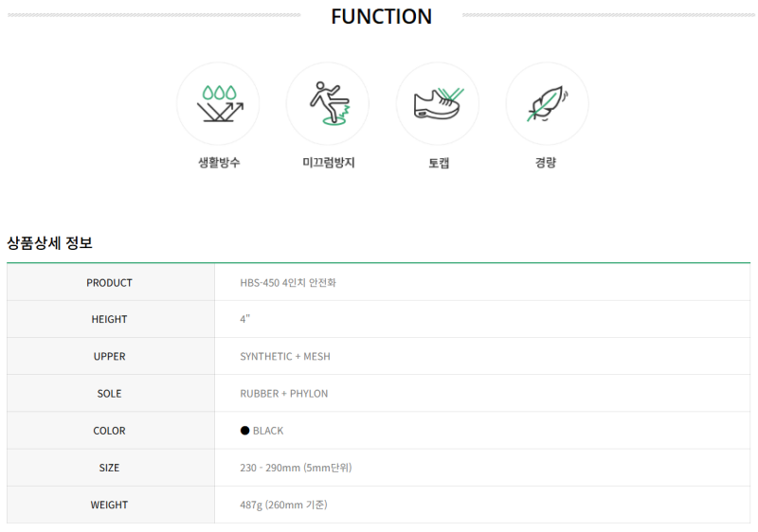Viewport: 758px width, 532px height.
Task: Click the 토캡 label under shoe icon
Action: click(x=439, y=163)
